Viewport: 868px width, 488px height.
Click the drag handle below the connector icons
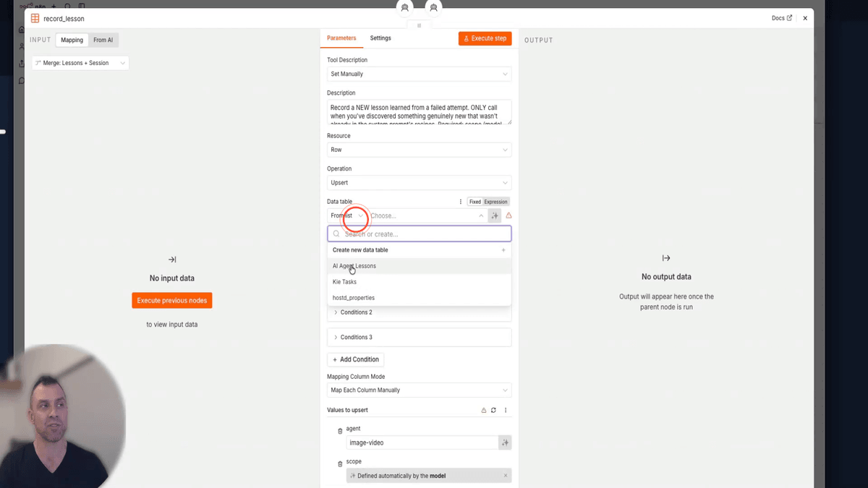pyautogui.click(x=419, y=25)
